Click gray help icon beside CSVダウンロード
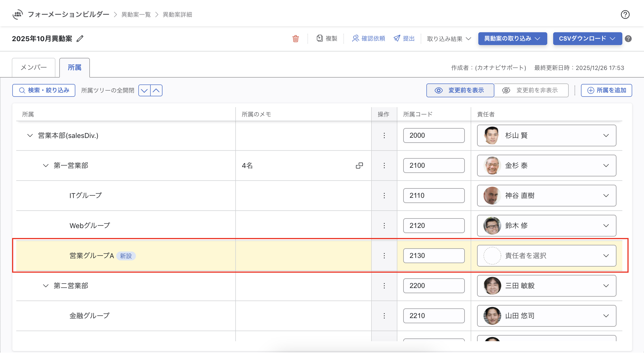Viewport: 644px width, 357px height. point(628,39)
